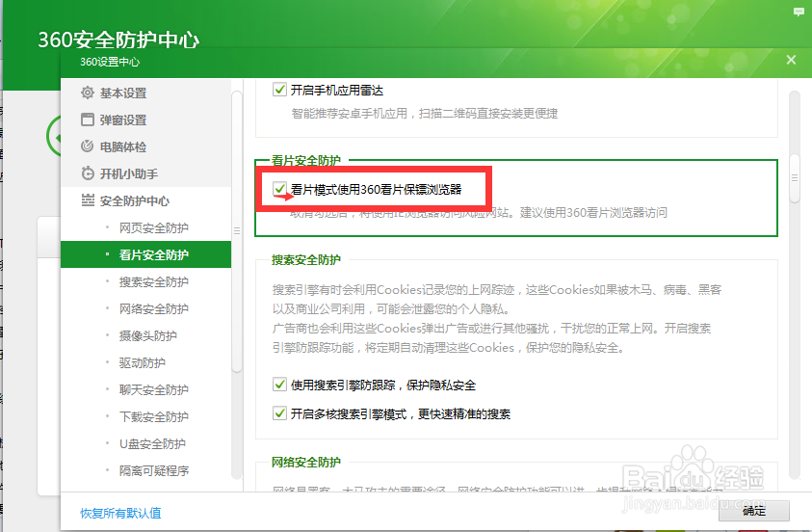Image resolution: width=812 pixels, height=532 pixels.
Task: Click the checkup icon beside 电脑体检
Action: click(88, 146)
